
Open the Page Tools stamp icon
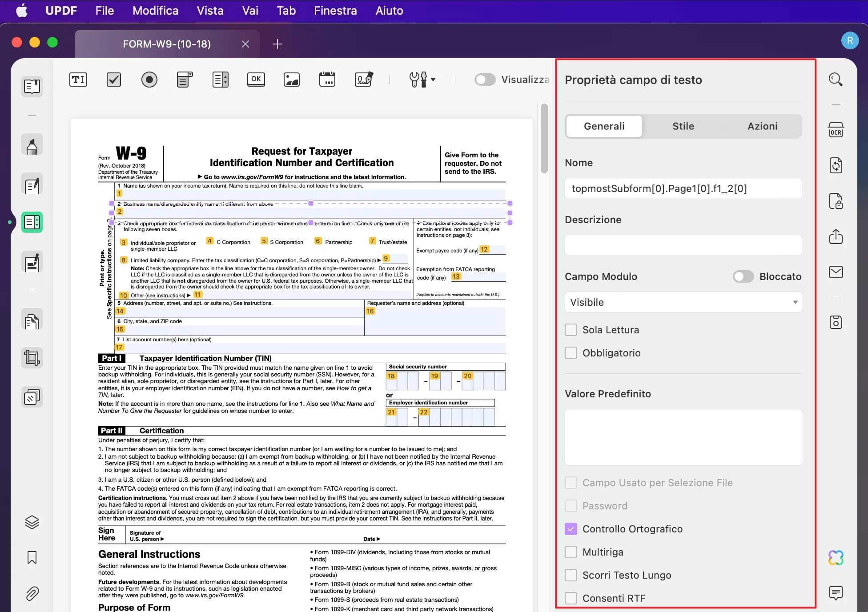(32, 397)
